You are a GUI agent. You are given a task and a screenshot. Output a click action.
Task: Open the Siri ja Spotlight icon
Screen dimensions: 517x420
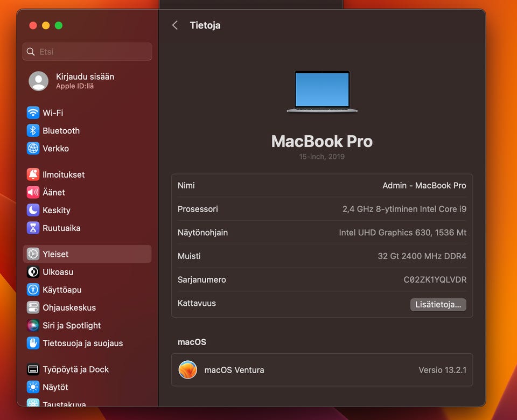[33, 325]
